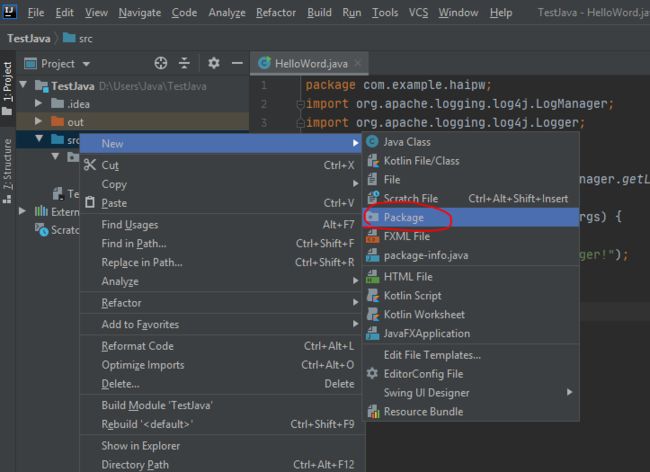Click the src breadcrumb in navigation bar

[x=78, y=39]
